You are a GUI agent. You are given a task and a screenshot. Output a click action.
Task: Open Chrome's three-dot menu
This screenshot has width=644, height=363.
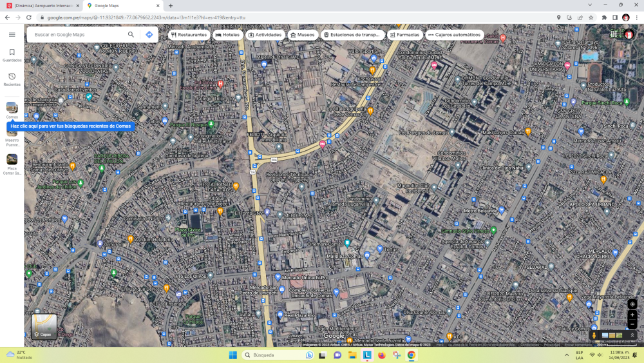pyautogui.click(x=636, y=17)
